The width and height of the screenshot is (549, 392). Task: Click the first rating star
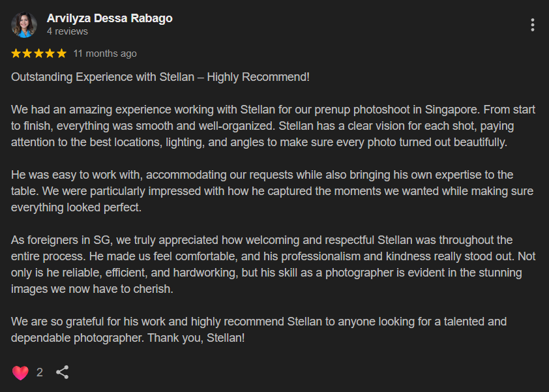pyautogui.click(x=16, y=53)
